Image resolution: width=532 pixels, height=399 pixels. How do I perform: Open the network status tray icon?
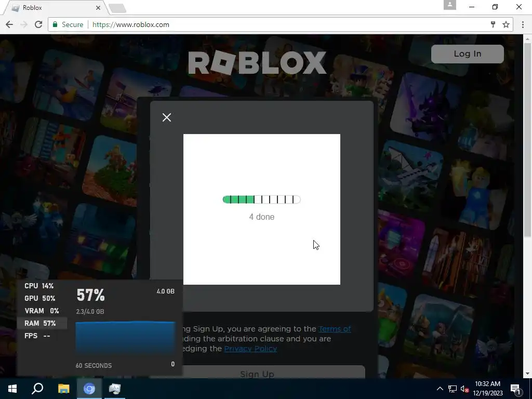pyautogui.click(x=453, y=389)
